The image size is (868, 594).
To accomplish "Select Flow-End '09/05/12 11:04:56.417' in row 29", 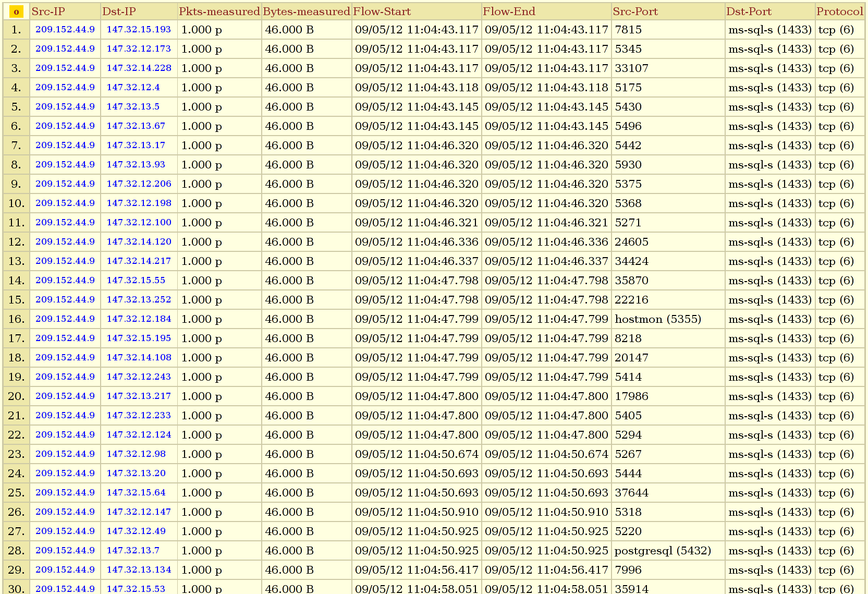I will pyautogui.click(x=546, y=570).
